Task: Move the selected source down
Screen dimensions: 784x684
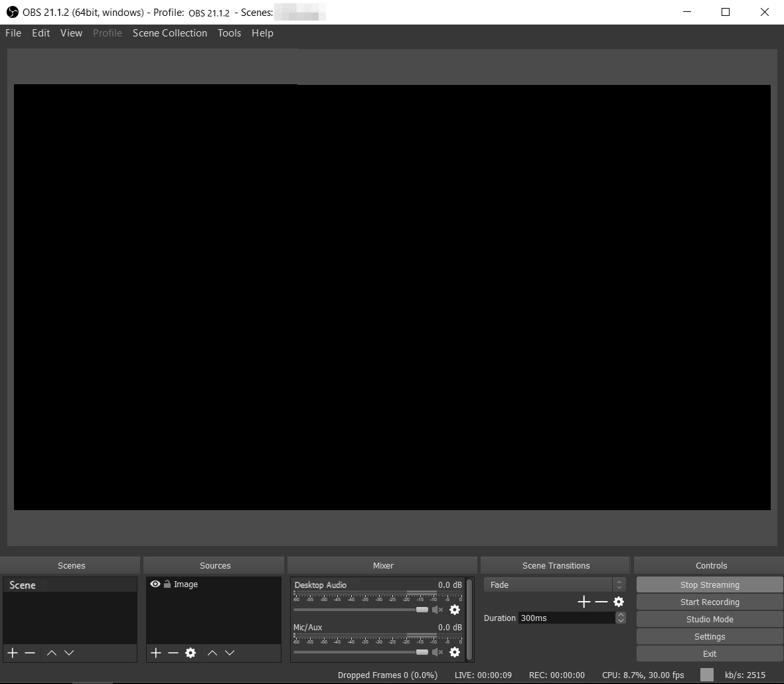Action: tap(230, 653)
